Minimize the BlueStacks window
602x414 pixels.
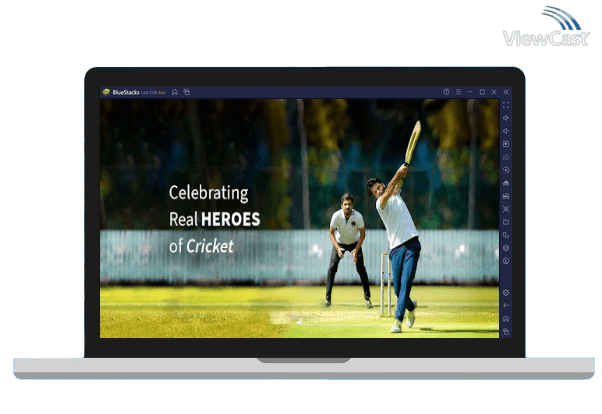470,92
